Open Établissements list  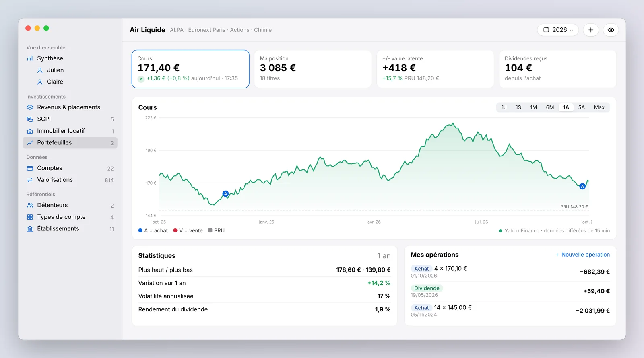(70, 229)
